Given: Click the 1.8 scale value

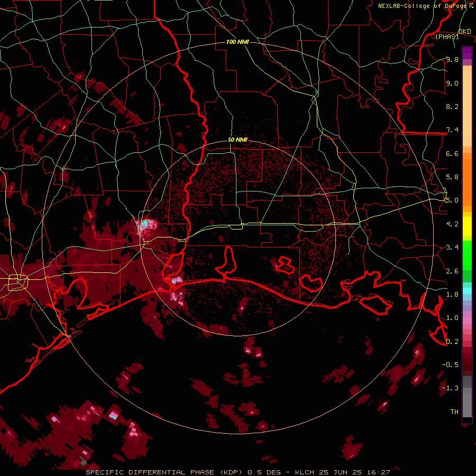Looking at the screenshot, I should (x=452, y=295).
